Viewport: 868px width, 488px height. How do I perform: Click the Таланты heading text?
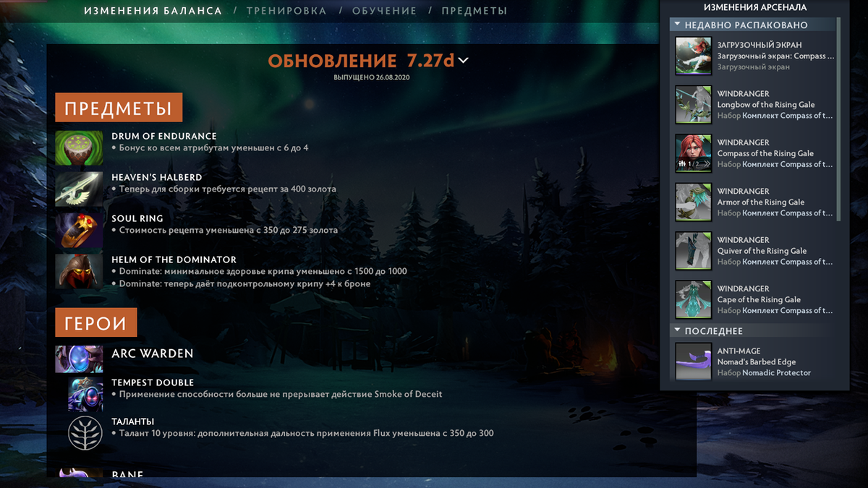(x=133, y=421)
